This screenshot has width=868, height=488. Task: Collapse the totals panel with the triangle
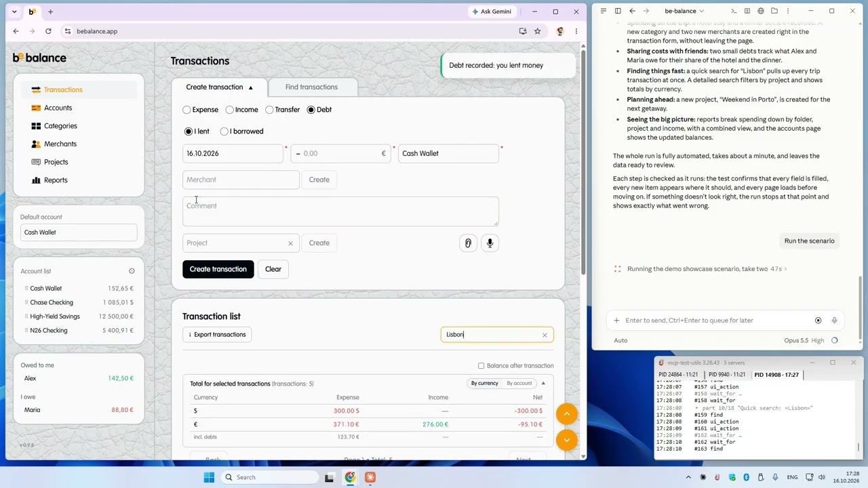point(543,384)
